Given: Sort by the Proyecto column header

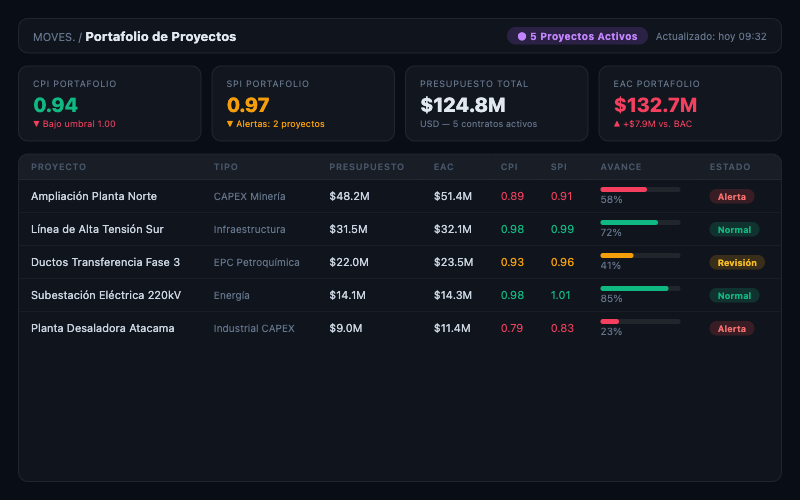Looking at the screenshot, I should point(58,167).
